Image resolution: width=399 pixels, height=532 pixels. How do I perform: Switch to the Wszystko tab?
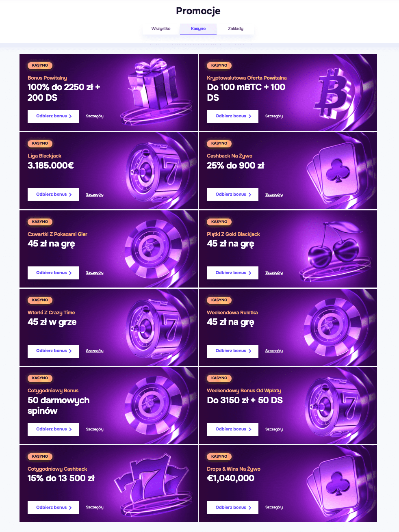click(x=161, y=28)
